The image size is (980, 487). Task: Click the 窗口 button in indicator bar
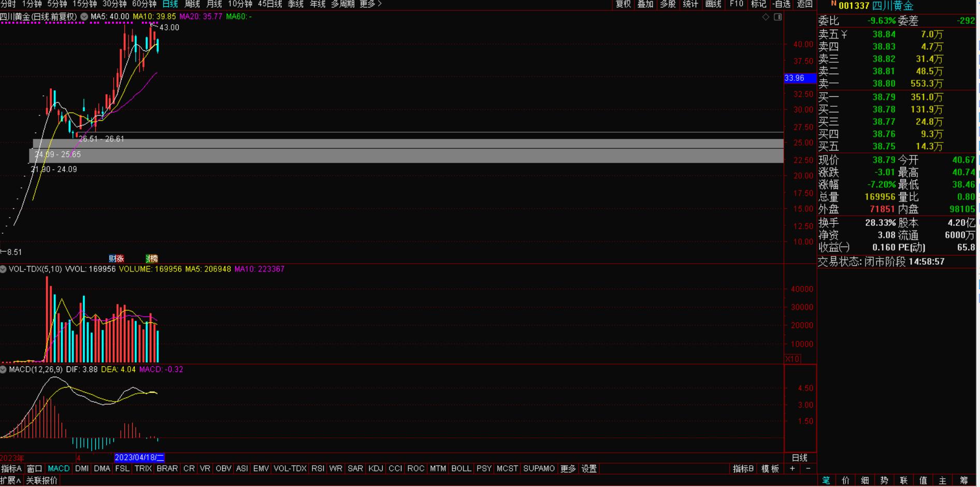click(35, 468)
